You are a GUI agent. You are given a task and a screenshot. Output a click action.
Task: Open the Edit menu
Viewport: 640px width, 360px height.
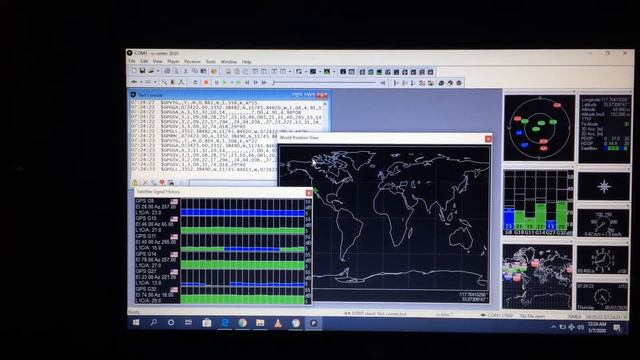144,61
